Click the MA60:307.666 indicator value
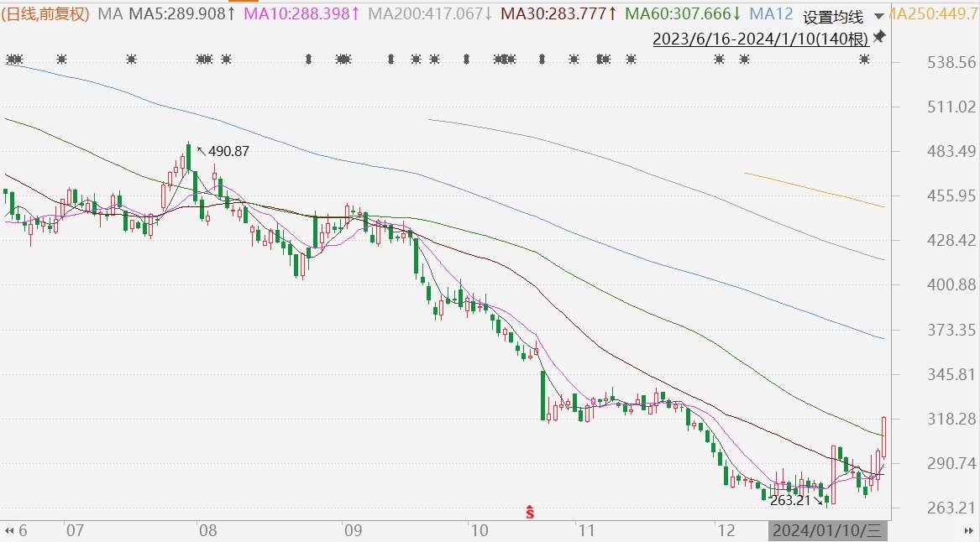Viewport: 980px width, 542px height. [x=683, y=13]
